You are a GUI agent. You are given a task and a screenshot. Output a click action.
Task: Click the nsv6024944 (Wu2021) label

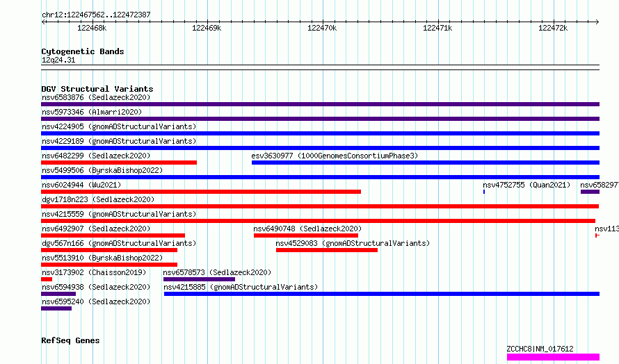pyautogui.click(x=81, y=185)
